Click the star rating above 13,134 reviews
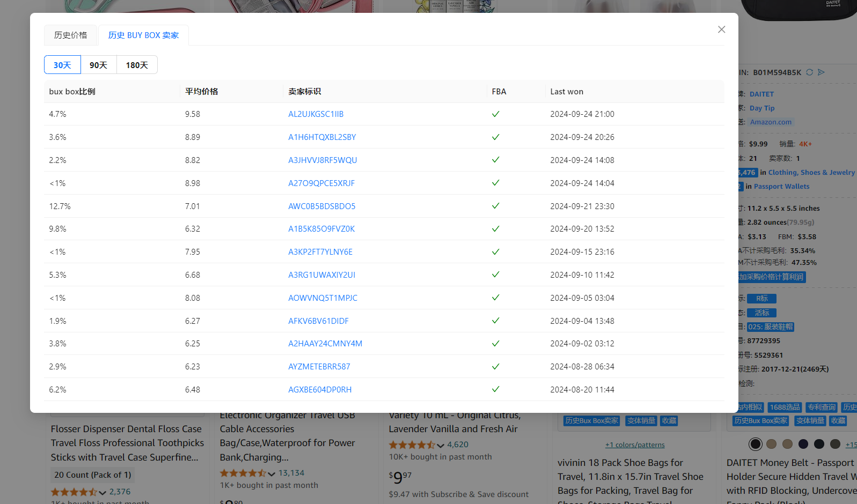This screenshot has width=857, height=504. (243, 473)
